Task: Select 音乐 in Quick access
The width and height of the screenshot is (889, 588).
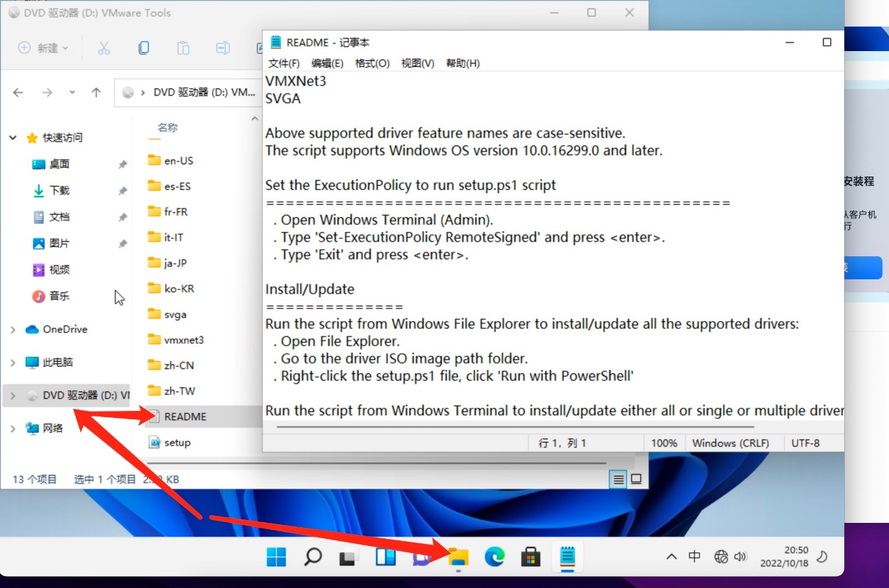Action: pos(60,296)
